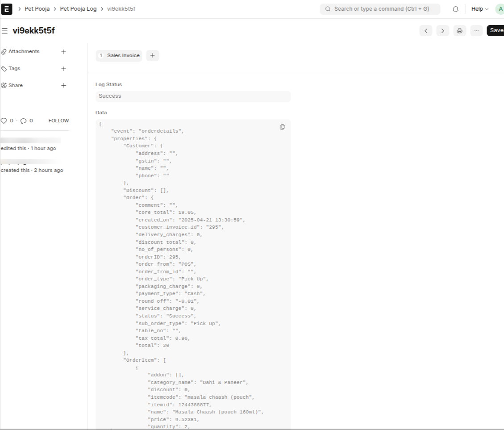This screenshot has height=430, width=504.
Task: Click the Tags sidebar label
Action: (14, 68)
